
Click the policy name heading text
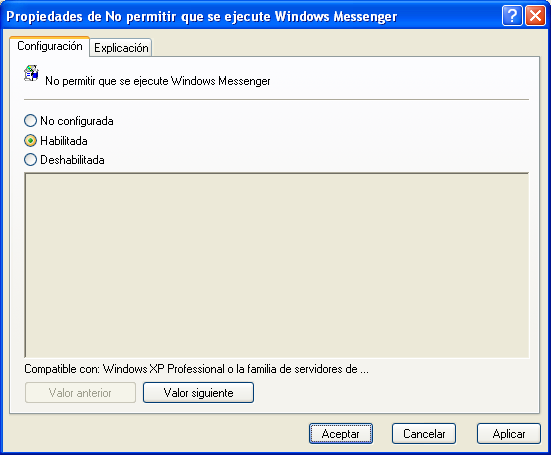click(158, 81)
